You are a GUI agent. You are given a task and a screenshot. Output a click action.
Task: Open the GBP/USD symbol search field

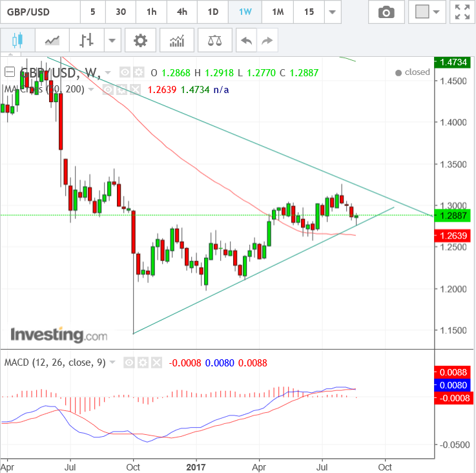pyautogui.click(x=41, y=12)
